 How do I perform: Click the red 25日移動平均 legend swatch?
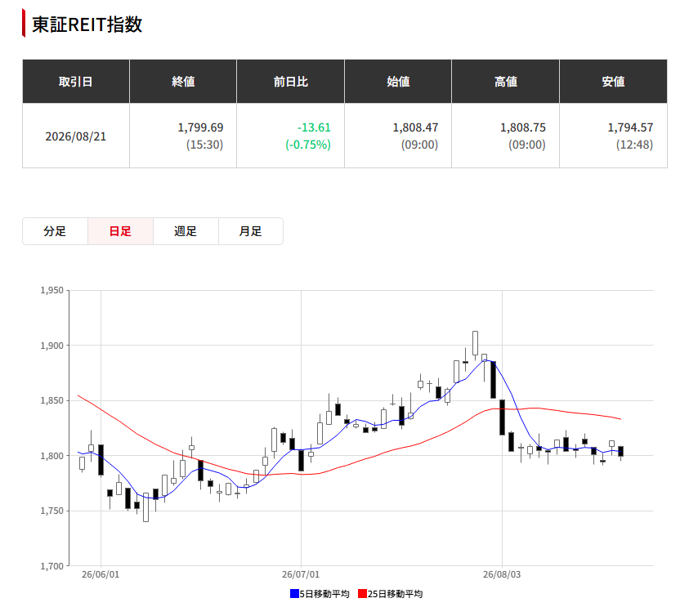tap(362, 593)
